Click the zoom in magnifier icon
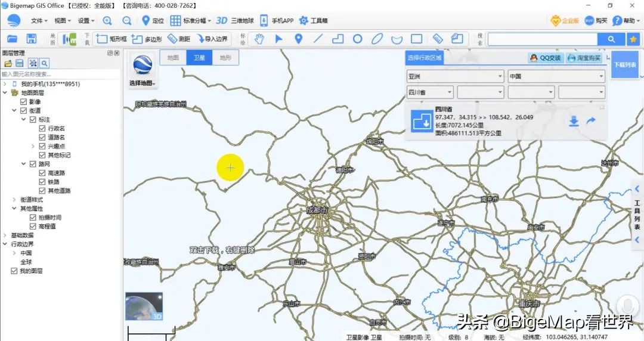644x341 pixels. click(107, 21)
